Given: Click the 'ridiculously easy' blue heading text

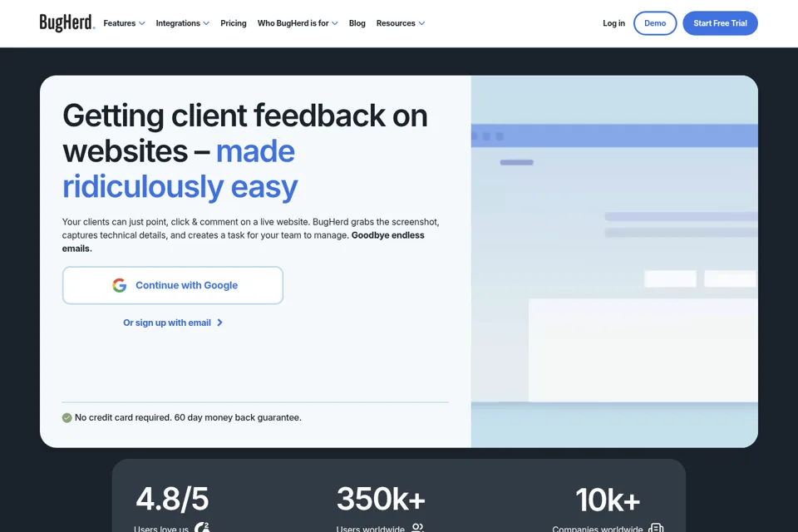Looking at the screenshot, I should coord(180,187).
